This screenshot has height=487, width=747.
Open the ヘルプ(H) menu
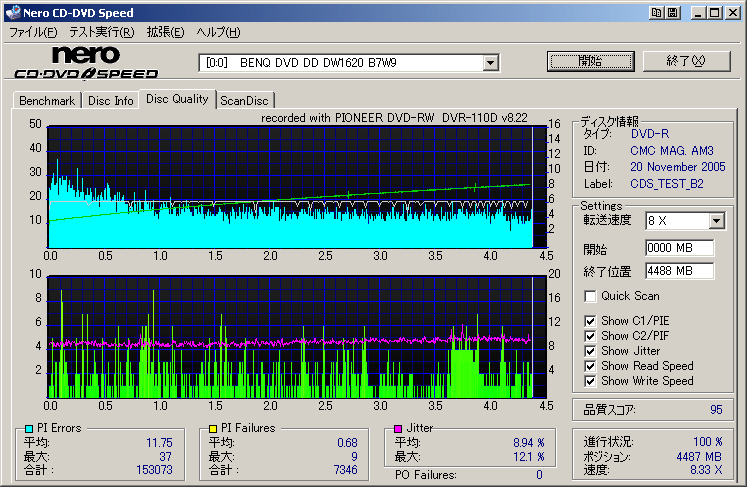tap(218, 32)
